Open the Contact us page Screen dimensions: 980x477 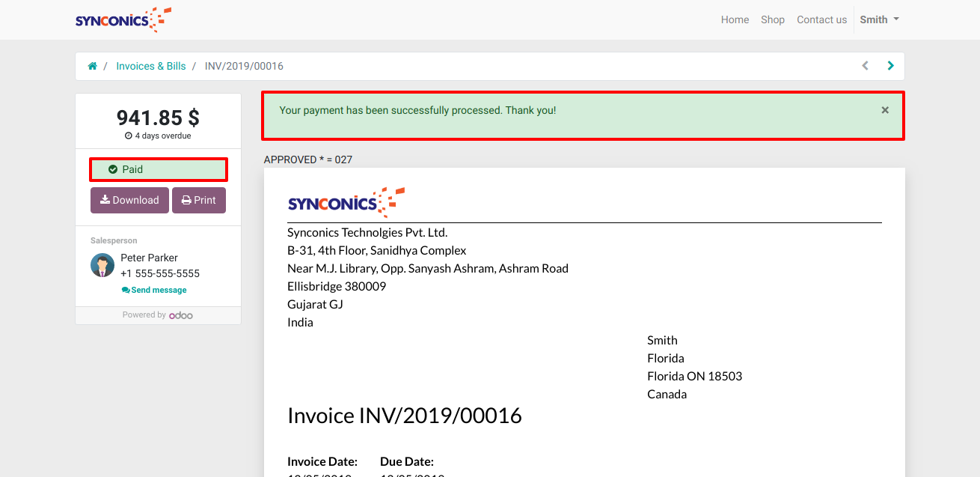pyautogui.click(x=821, y=20)
